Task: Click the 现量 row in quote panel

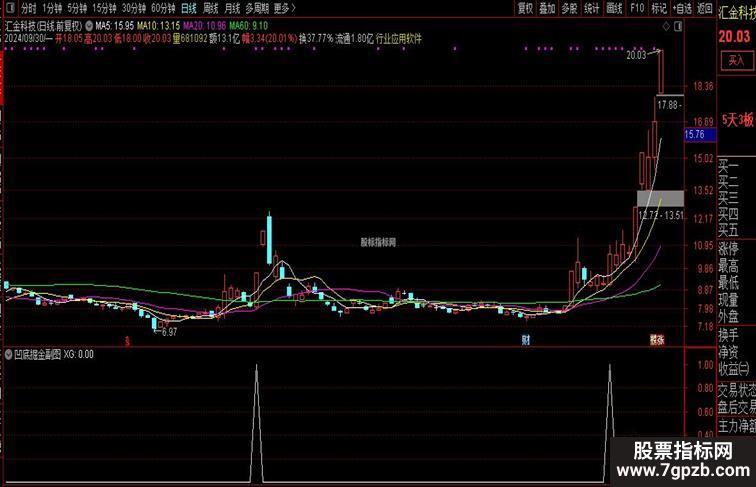Action: click(728, 299)
